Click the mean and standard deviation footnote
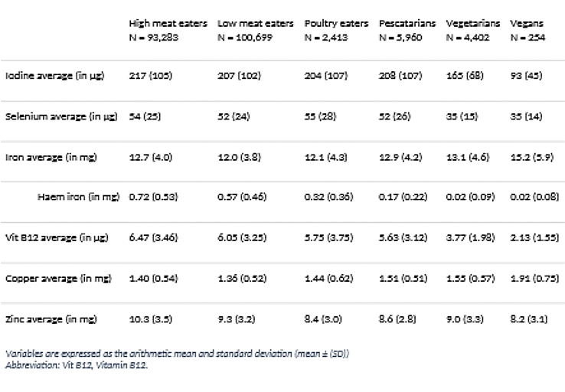565x392 pixels. point(177,354)
